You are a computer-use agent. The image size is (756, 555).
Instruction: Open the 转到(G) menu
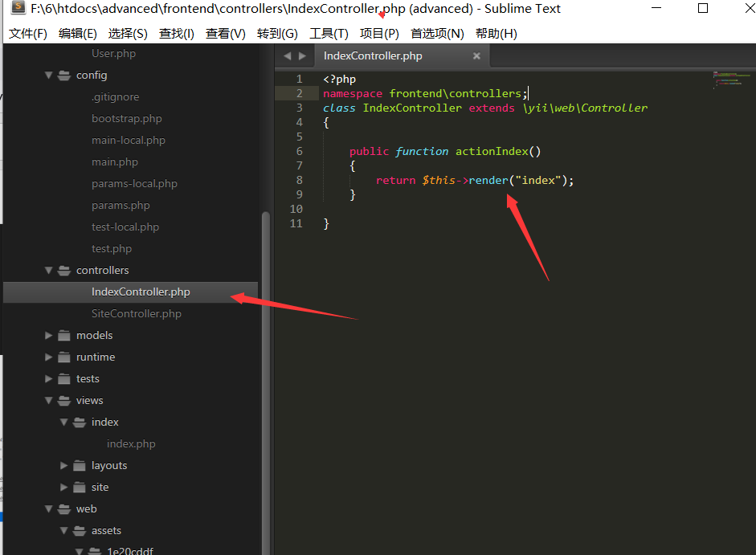tap(277, 34)
